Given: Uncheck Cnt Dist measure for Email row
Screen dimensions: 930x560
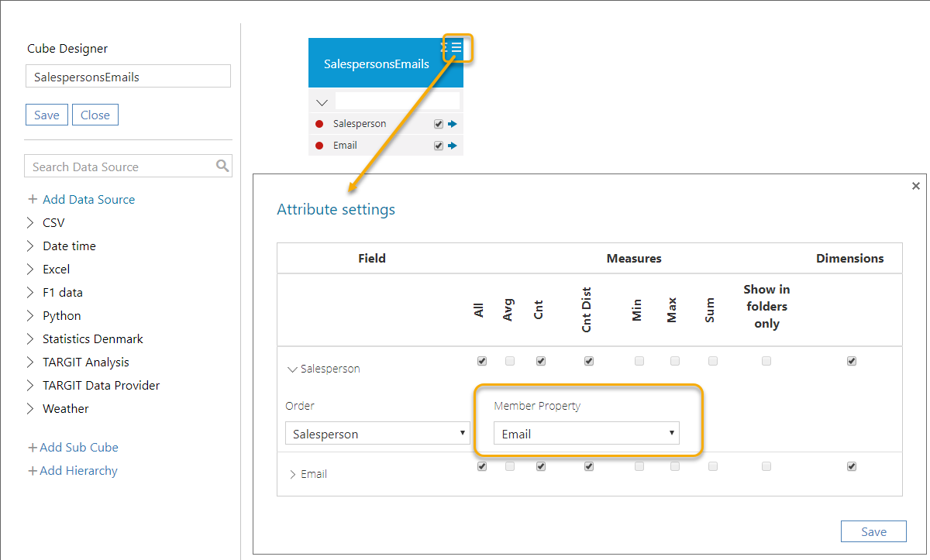Looking at the screenshot, I should 589,466.
